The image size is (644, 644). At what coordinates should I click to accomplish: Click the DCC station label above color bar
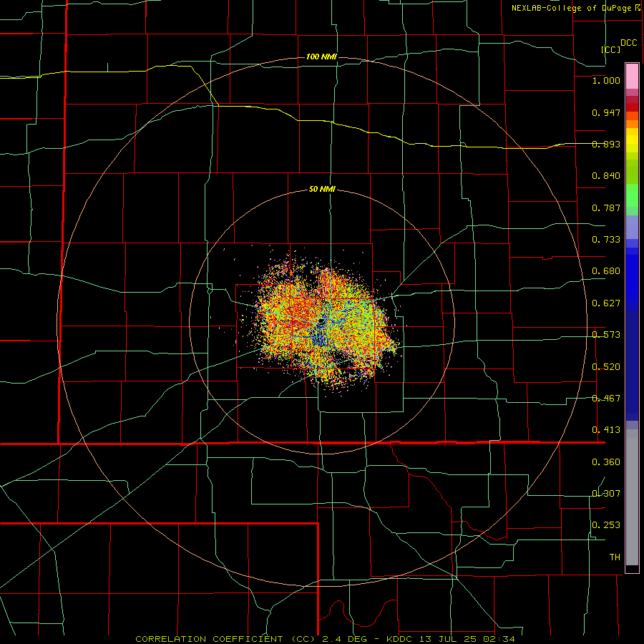pyautogui.click(x=628, y=43)
